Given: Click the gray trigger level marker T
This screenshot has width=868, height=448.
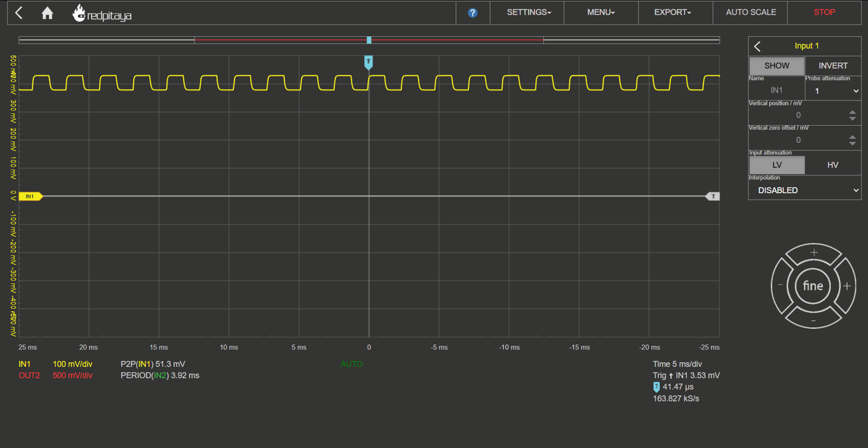Looking at the screenshot, I should point(713,196).
